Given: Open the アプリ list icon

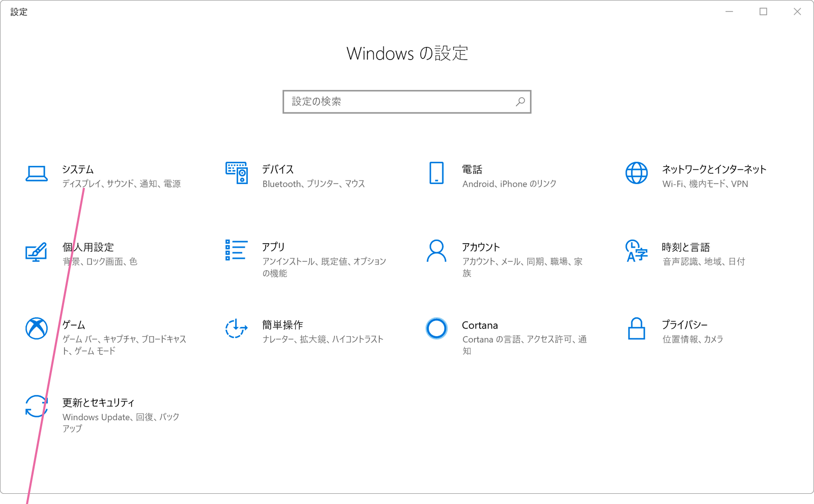Looking at the screenshot, I should click(237, 250).
